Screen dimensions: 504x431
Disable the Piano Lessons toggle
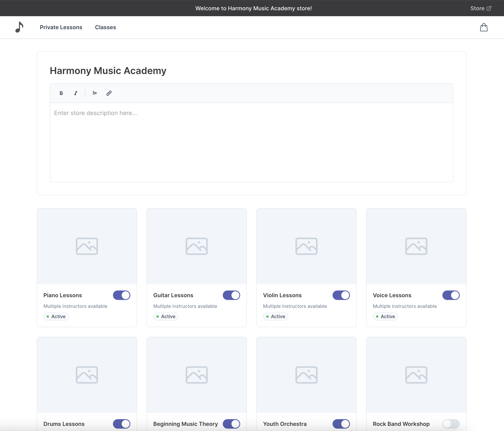tap(121, 295)
